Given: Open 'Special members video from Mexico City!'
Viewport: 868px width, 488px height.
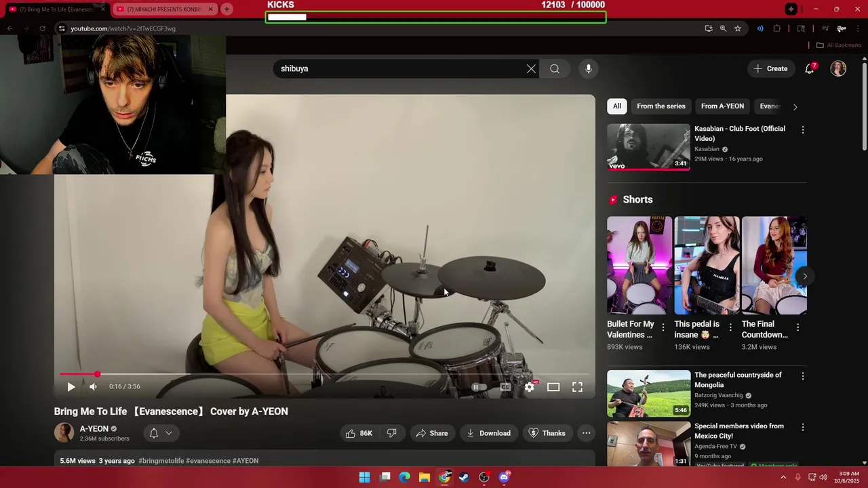Looking at the screenshot, I should point(648,443).
